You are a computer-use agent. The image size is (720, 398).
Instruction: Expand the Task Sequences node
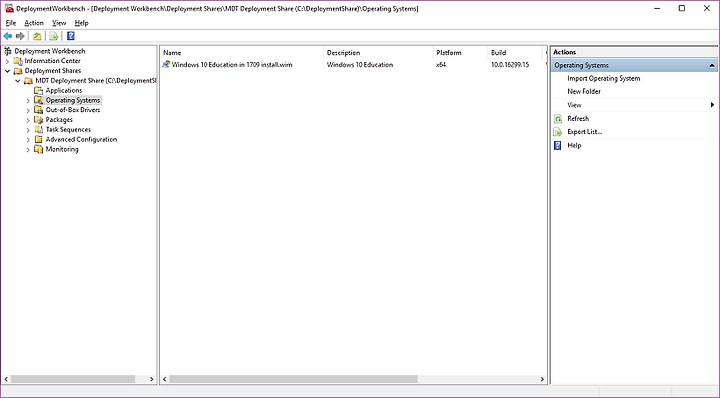(28, 130)
